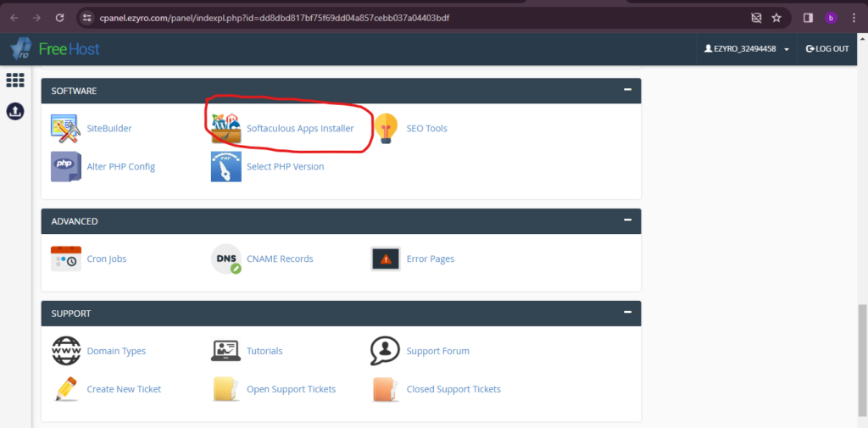Open the Select PHP Version link
The image size is (868, 428).
285,167
